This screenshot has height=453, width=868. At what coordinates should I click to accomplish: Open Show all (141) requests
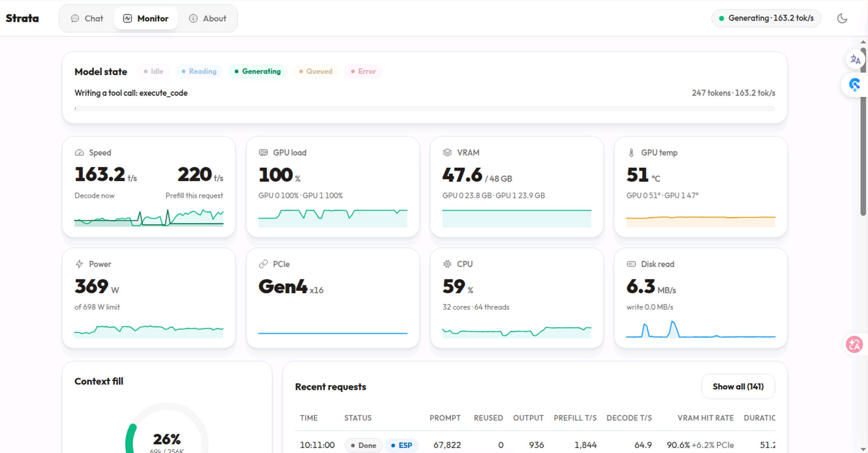(738, 386)
